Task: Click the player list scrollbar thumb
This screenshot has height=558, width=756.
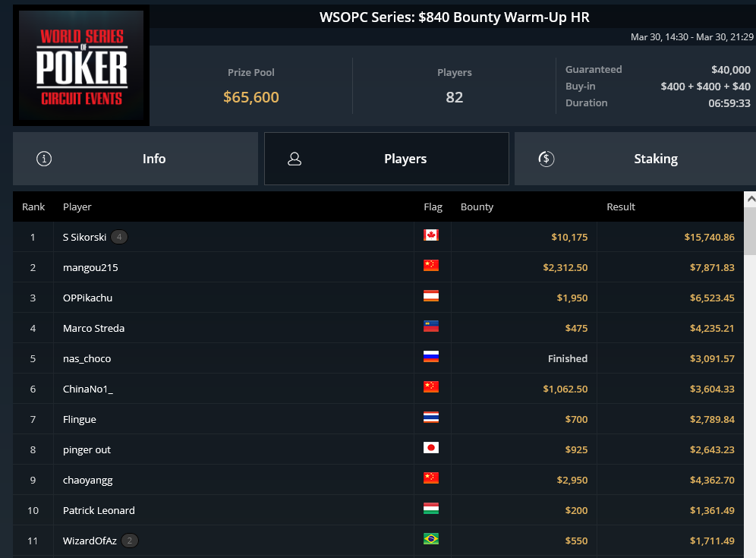Action: pos(750,231)
